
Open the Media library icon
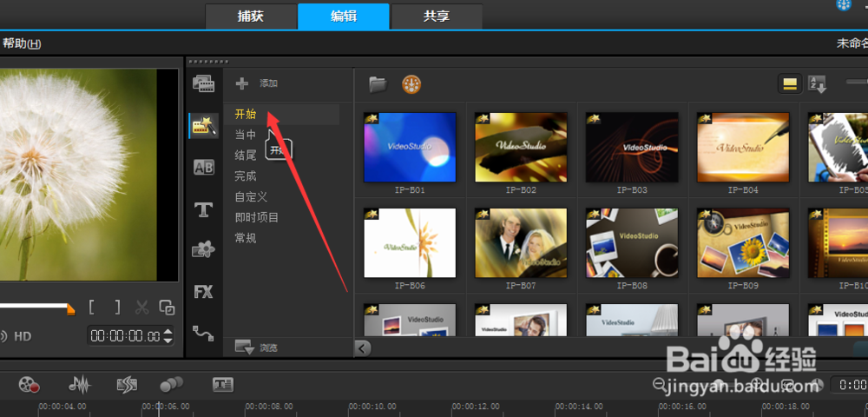[203, 83]
